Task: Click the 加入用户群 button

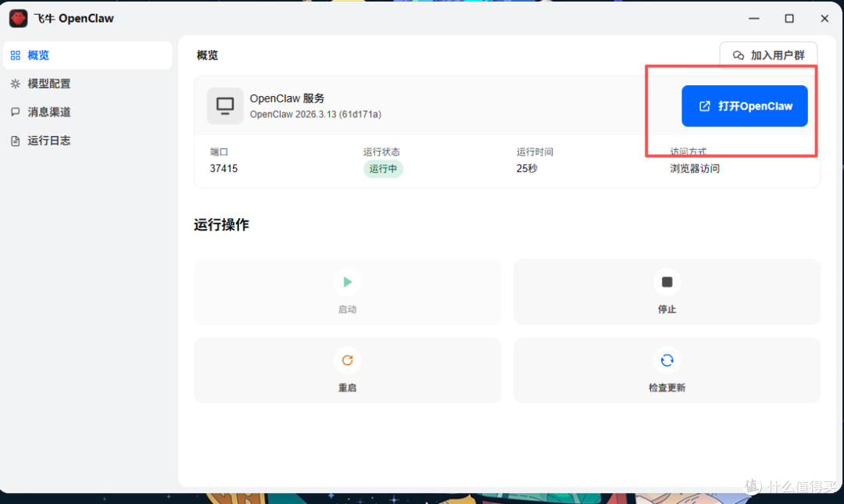Action: pyautogui.click(x=768, y=55)
